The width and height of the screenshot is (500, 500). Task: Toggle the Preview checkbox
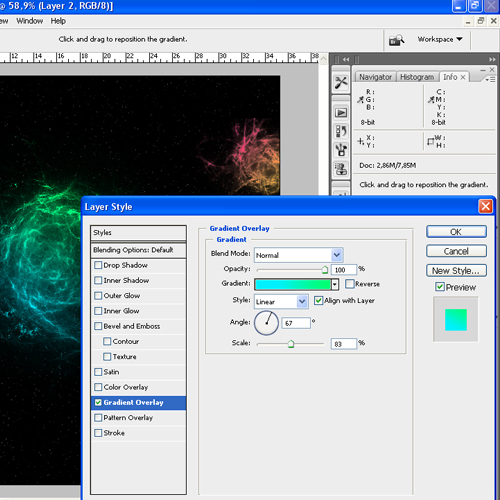pos(440,287)
